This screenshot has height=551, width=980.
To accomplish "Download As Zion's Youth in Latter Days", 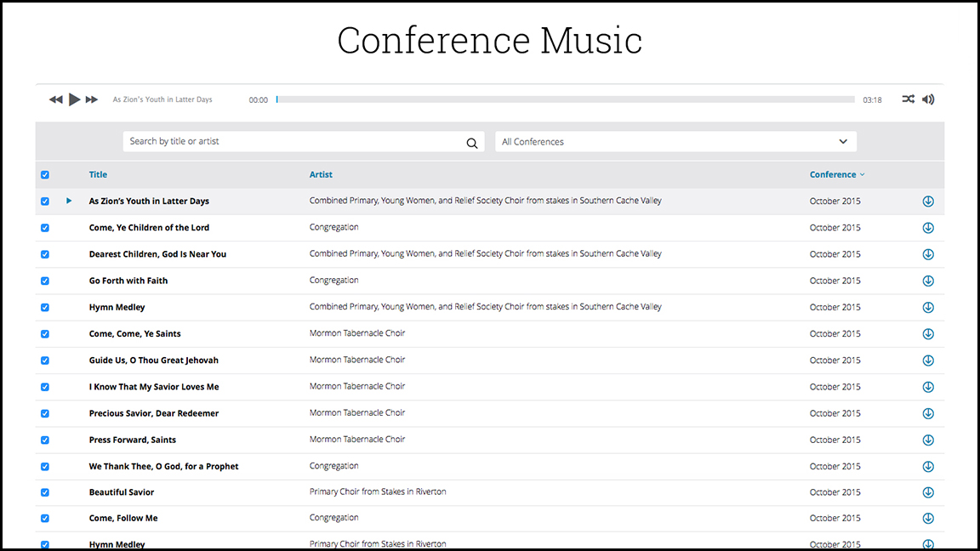I will coord(928,202).
